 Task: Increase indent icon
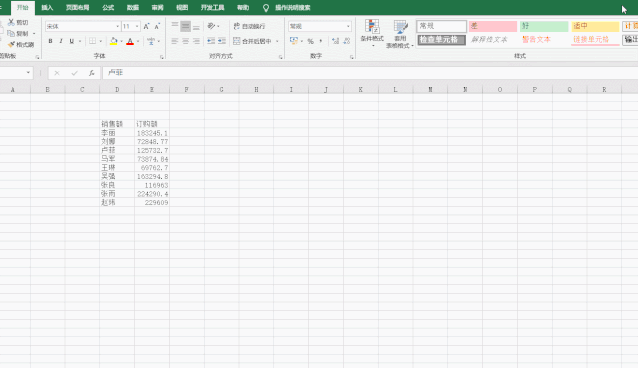tap(222, 41)
